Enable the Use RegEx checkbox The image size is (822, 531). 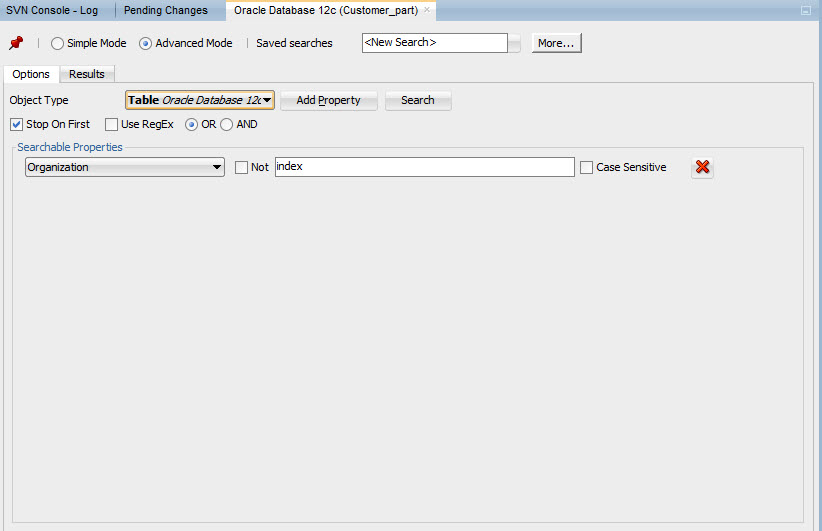point(112,125)
